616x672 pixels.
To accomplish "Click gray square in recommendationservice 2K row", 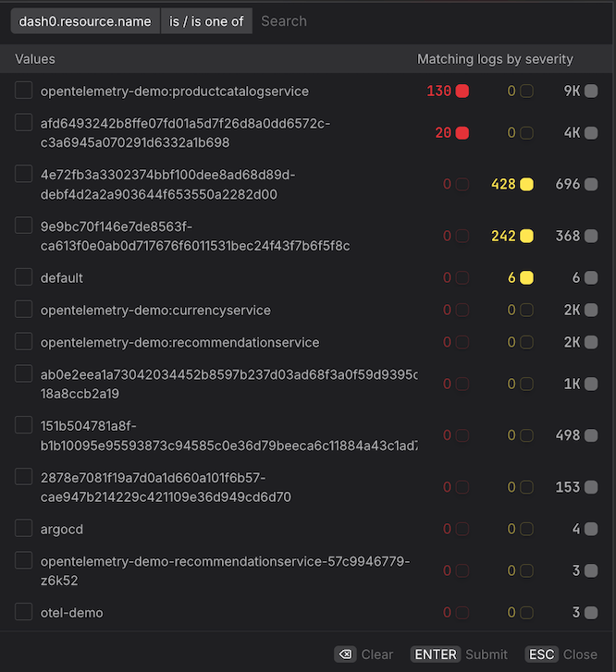I will coord(591,342).
